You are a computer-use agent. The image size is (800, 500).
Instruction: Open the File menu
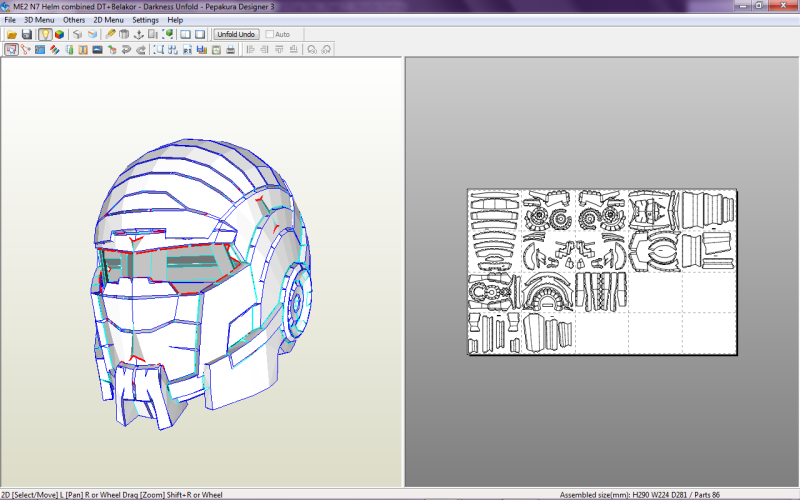coord(10,20)
